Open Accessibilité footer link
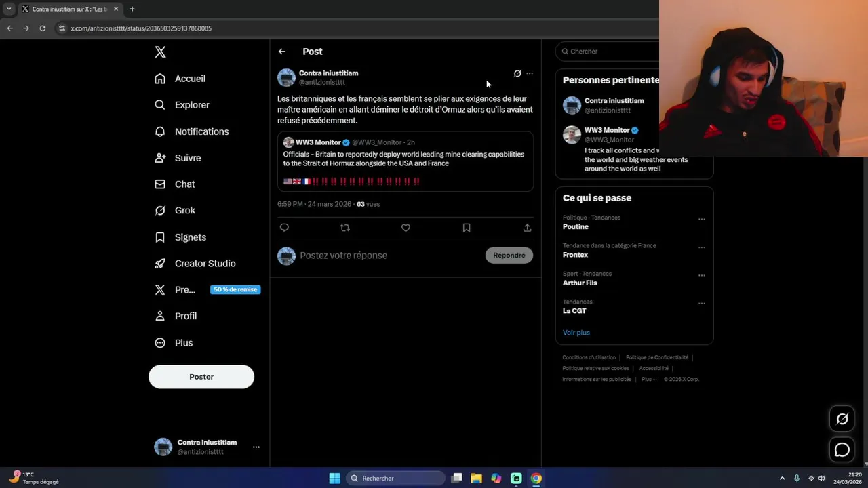Screen dimensions: 868x488 click(x=654, y=369)
